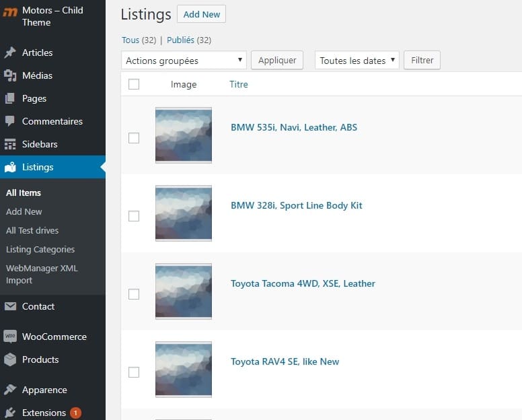
Task: Open Commentaires menu in sidebar
Action: point(52,121)
